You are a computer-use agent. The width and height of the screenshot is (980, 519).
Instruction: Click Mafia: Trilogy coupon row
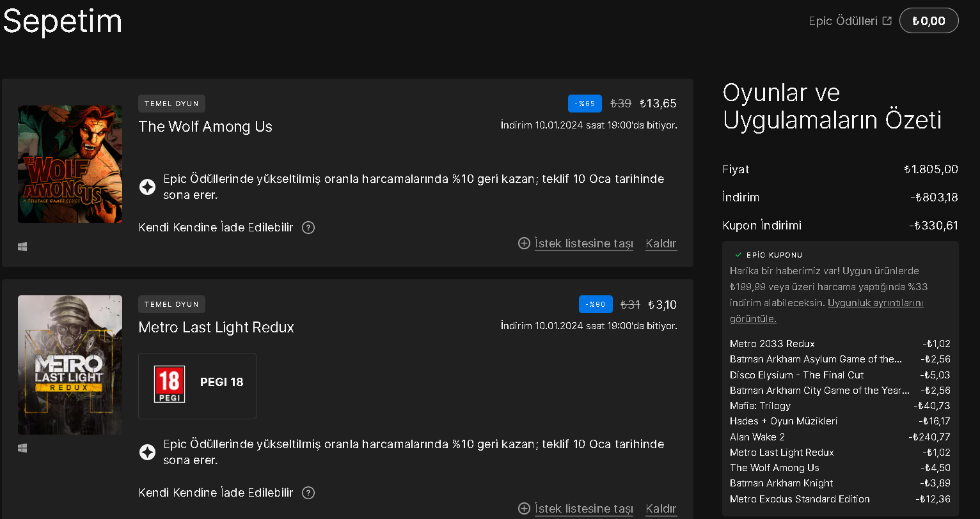(840, 406)
